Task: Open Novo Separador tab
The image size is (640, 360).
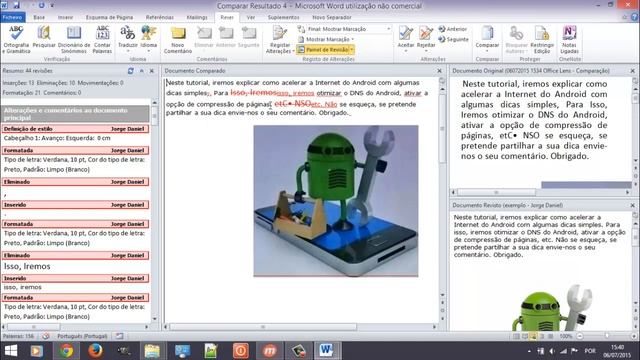Action: pos(331,17)
